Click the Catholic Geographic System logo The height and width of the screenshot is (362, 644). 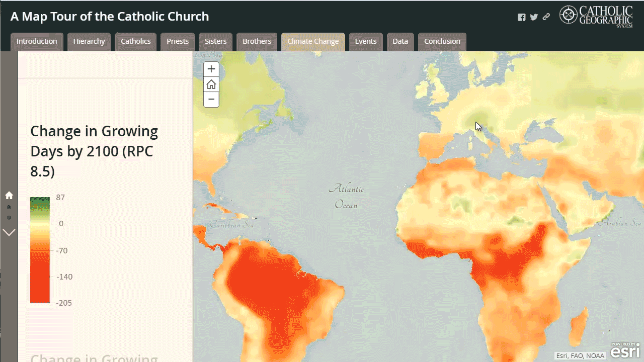coord(596,16)
